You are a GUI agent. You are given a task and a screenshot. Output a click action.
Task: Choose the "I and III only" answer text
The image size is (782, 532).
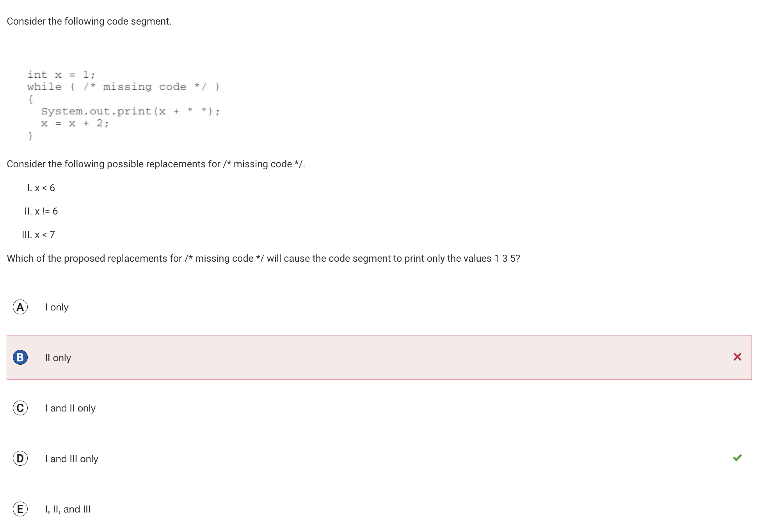coord(71,459)
